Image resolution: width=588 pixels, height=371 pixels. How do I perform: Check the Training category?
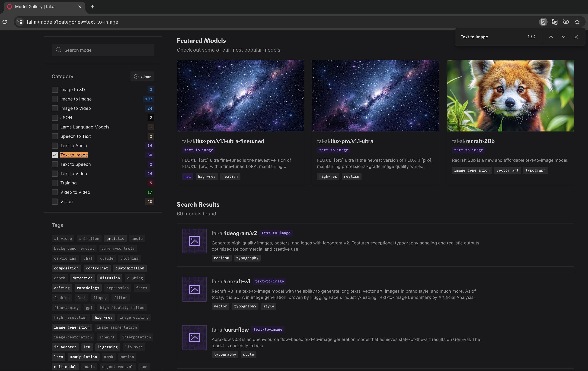coord(55,183)
